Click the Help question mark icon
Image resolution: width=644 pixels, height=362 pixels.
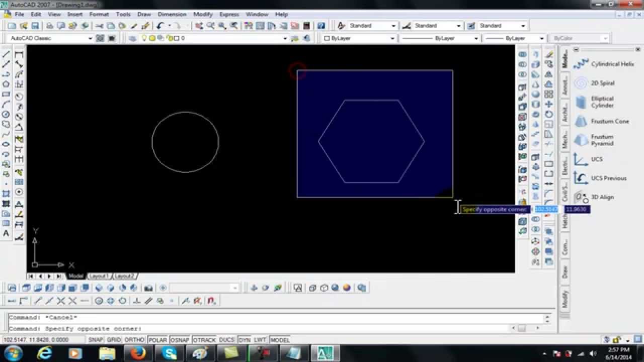(321, 26)
